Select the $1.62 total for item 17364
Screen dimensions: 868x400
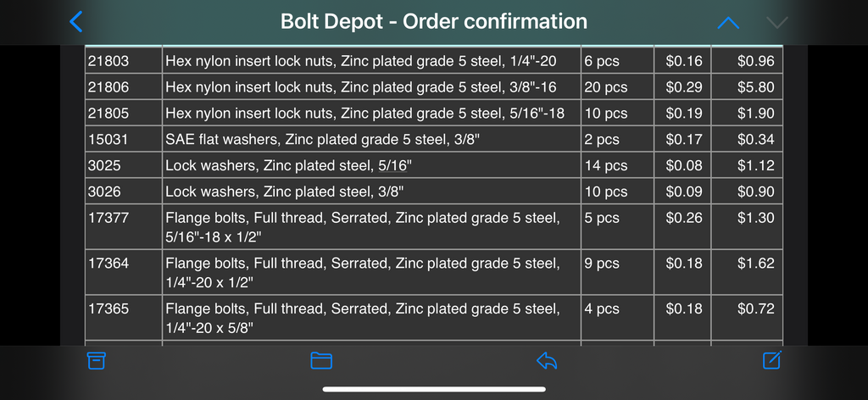pos(747,272)
